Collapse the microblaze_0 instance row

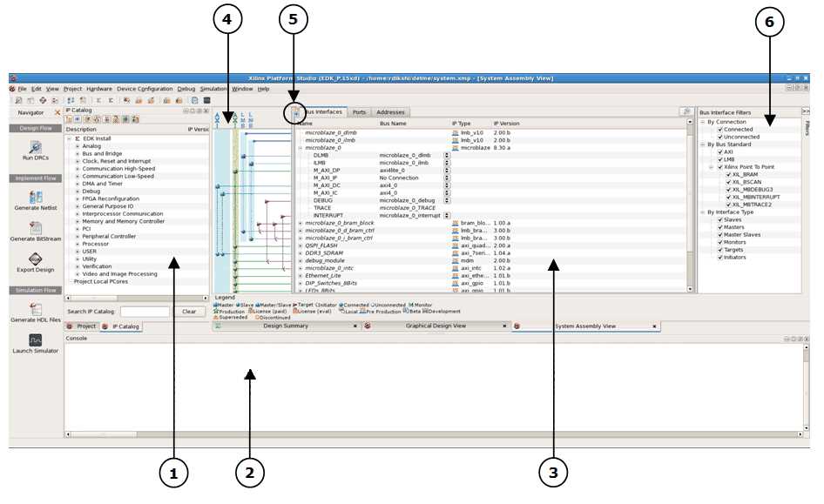[x=301, y=148]
